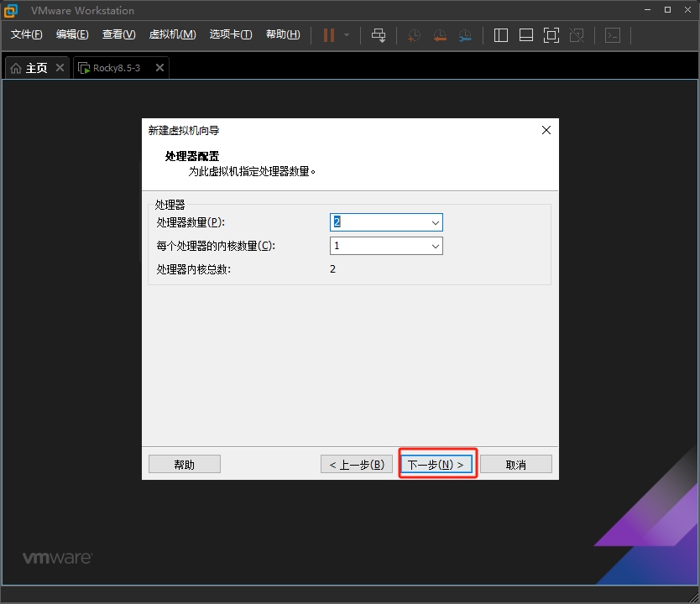Viewport: 700px width, 604px height.
Task: Open the console view toolbar icon
Action: coord(613,35)
